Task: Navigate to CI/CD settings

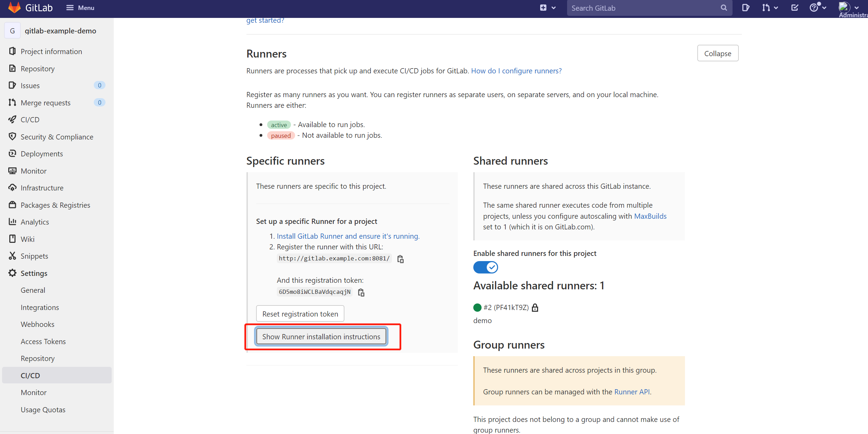Action: 30,375
